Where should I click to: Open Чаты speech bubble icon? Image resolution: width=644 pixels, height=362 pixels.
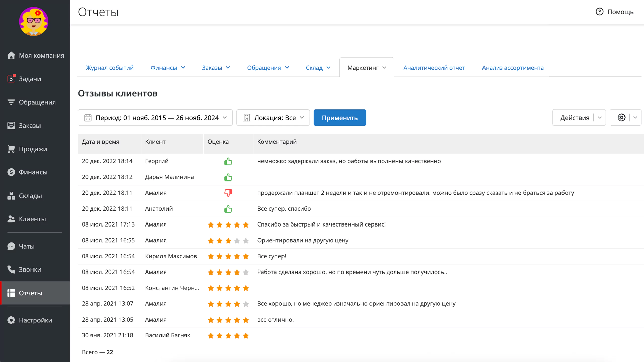pyautogui.click(x=11, y=246)
